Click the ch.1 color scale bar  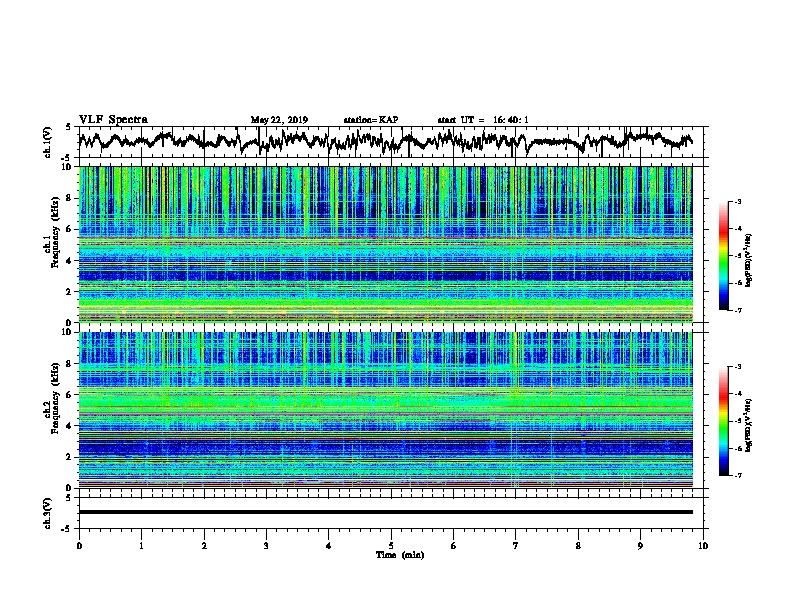[723, 256]
